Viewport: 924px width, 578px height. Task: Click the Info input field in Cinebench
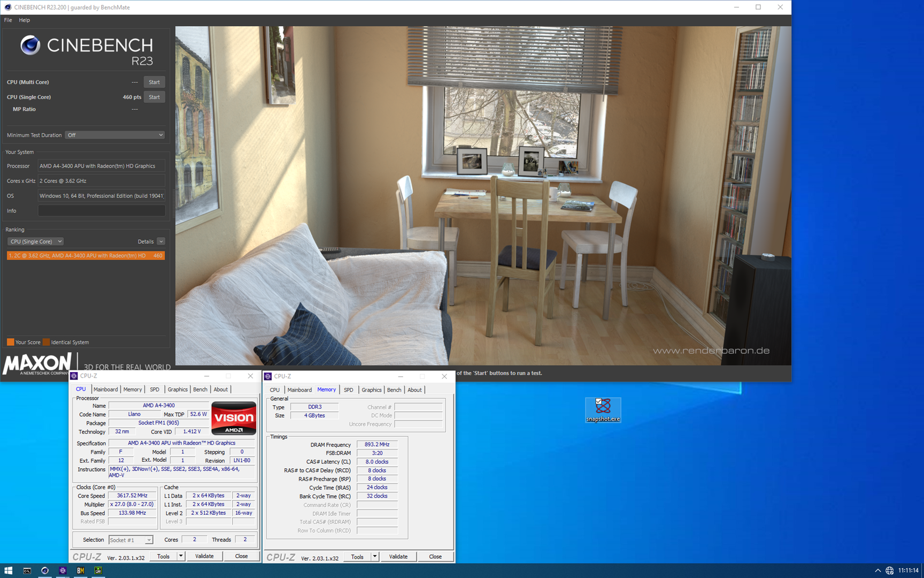click(101, 211)
